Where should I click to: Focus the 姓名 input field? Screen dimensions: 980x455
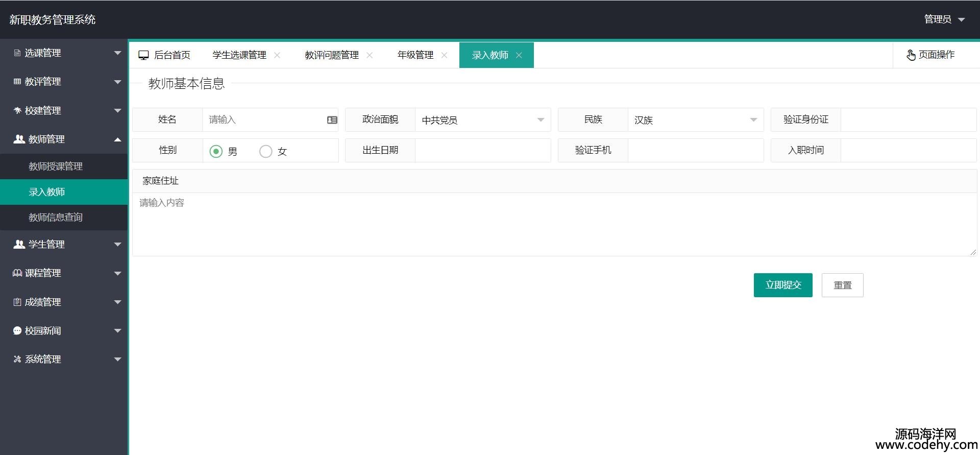coord(271,120)
